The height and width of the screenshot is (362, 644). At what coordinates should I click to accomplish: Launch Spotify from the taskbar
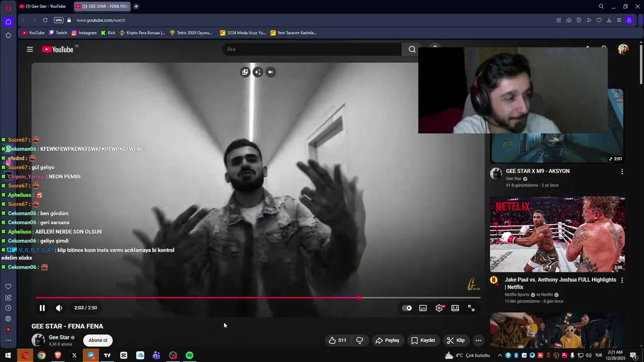click(189, 355)
